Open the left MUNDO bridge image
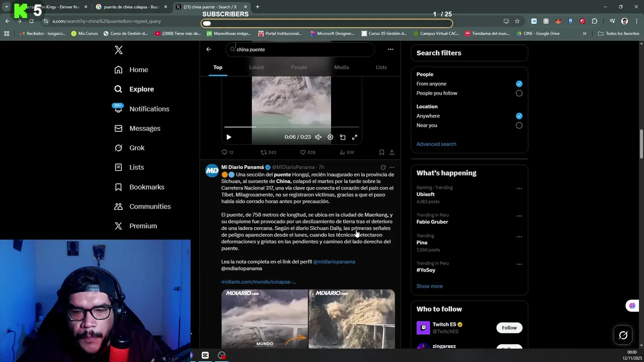644x362 pixels. pos(265,319)
